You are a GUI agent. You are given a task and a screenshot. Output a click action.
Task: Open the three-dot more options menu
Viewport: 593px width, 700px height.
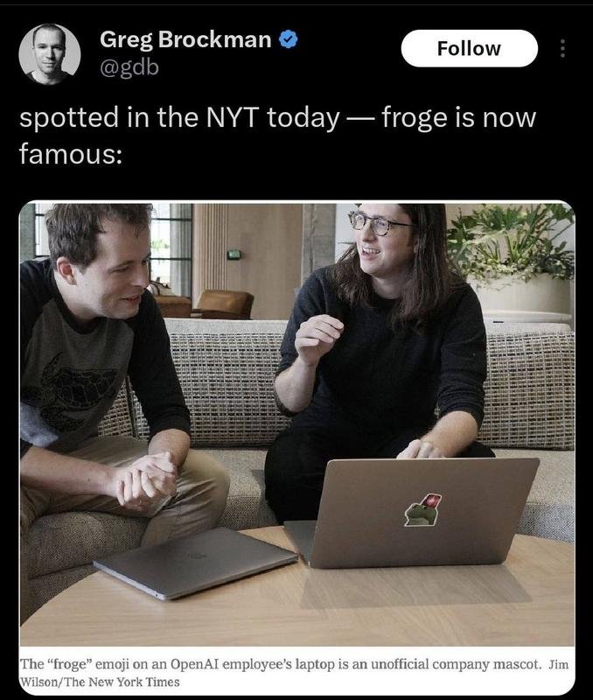click(562, 48)
